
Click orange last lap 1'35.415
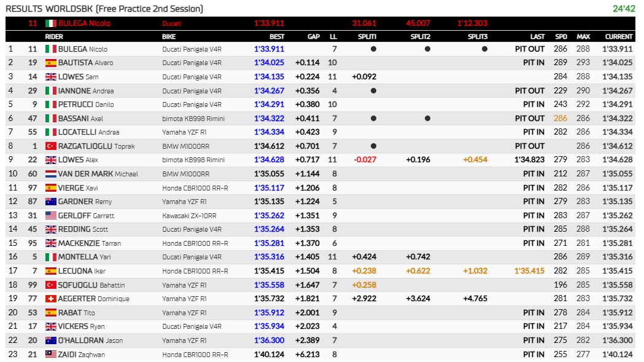(x=529, y=271)
